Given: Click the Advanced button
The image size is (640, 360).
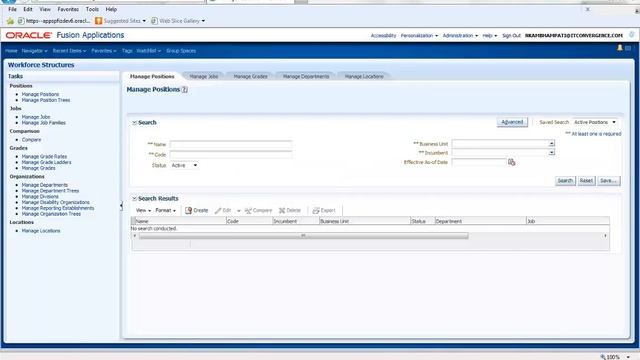Looking at the screenshot, I should (512, 122).
